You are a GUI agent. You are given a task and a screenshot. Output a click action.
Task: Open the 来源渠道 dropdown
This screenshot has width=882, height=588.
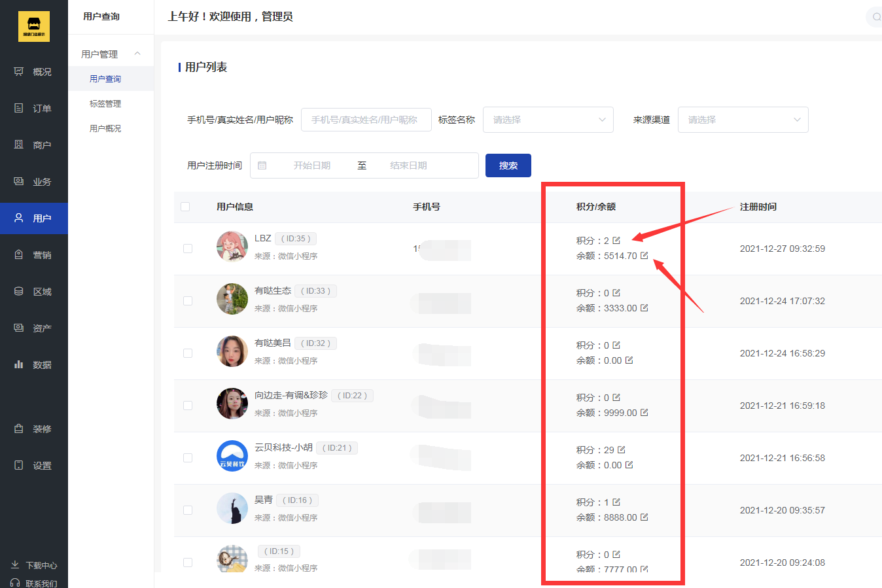click(x=743, y=120)
